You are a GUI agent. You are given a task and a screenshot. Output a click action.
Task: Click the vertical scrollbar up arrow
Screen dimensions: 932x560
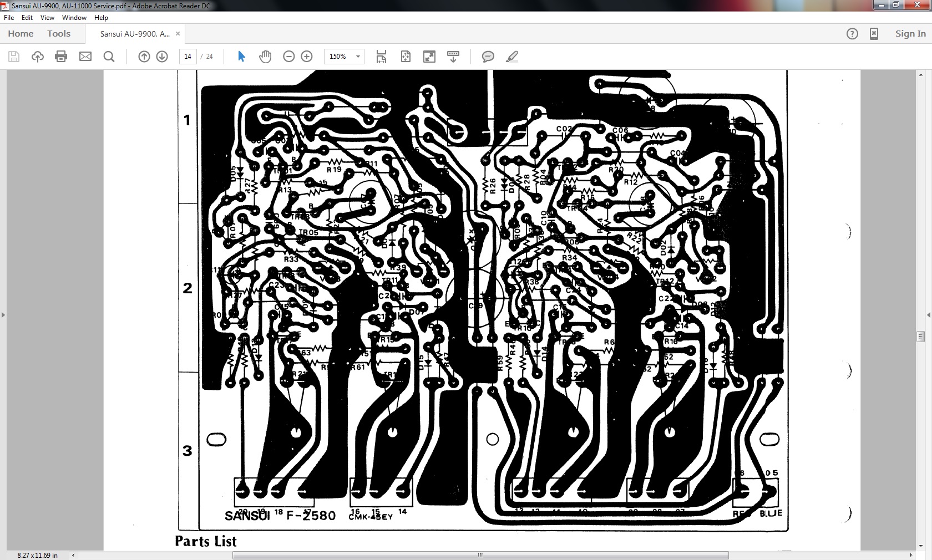920,74
